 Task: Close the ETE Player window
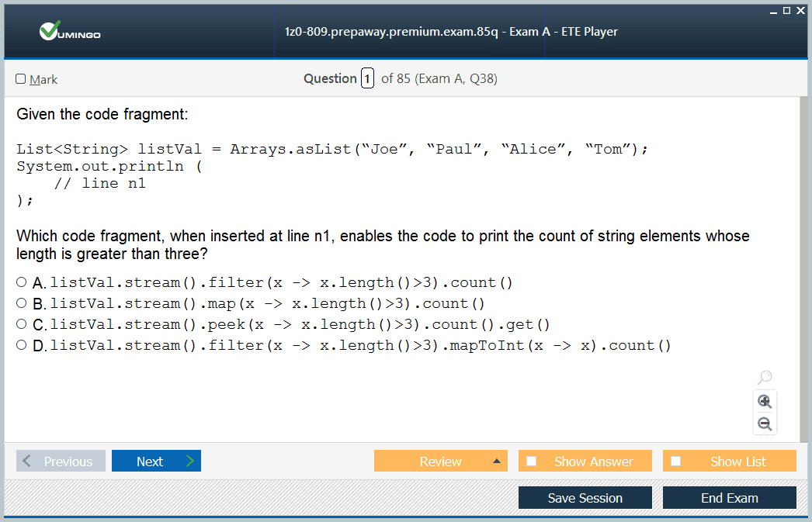click(x=800, y=10)
